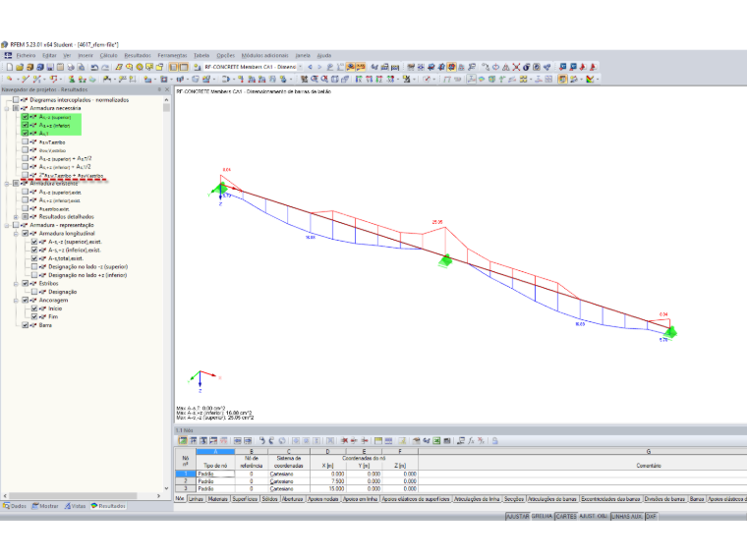Toggle DXF in status bar
Viewport: 747px width, 560px height.
coord(651,516)
